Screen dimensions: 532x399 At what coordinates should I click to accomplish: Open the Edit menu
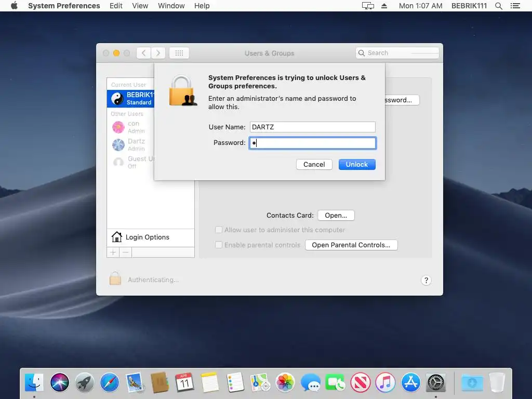(116, 6)
